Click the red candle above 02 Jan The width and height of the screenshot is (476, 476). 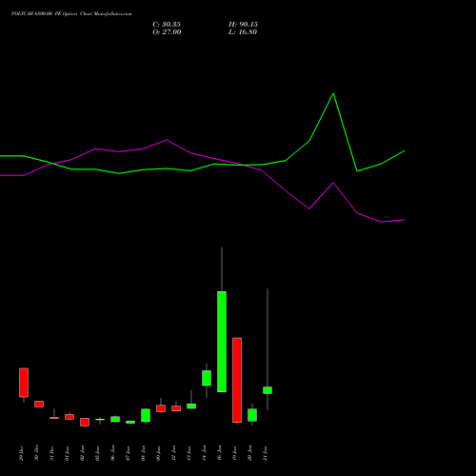click(85, 422)
